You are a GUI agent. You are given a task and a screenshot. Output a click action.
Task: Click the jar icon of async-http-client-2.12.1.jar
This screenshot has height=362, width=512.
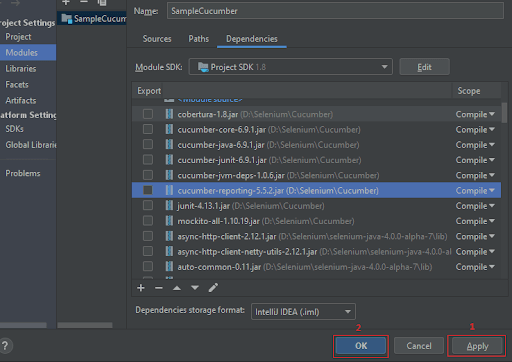169,236
